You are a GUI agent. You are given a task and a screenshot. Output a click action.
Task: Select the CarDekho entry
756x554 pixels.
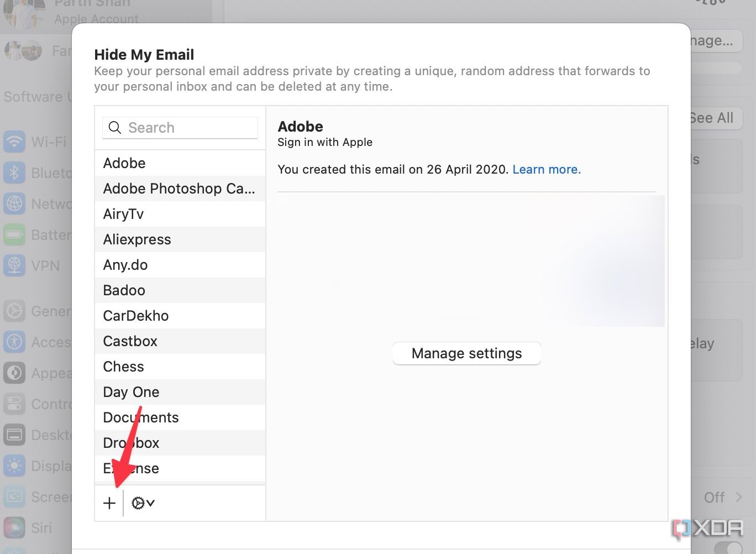[180, 316]
